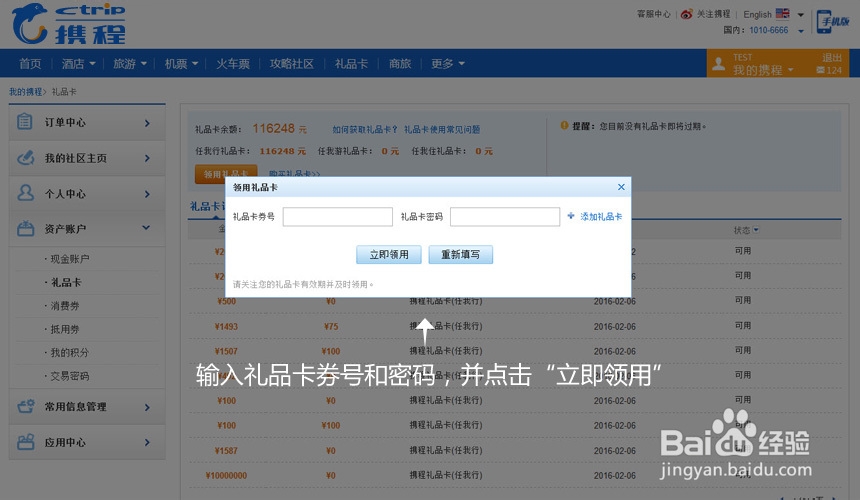Open the language dropdown arrow beside English
The height and width of the screenshot is (500, 860).
[x=801, y=15]
